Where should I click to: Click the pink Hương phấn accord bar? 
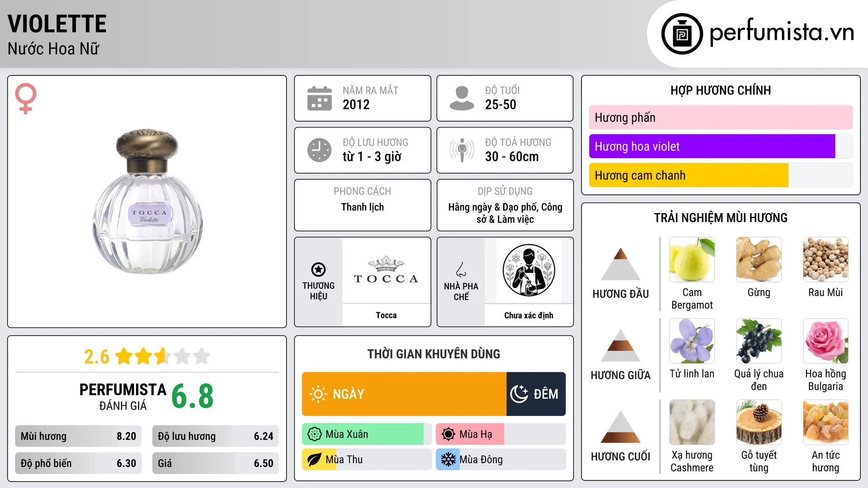coord(721,117)
